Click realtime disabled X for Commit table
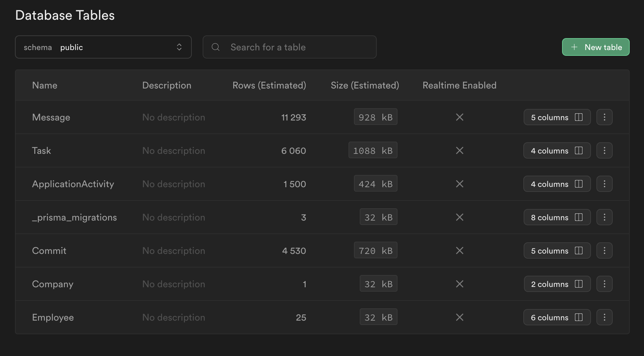Viewport: 644px width, 356px height. point(459,250)
